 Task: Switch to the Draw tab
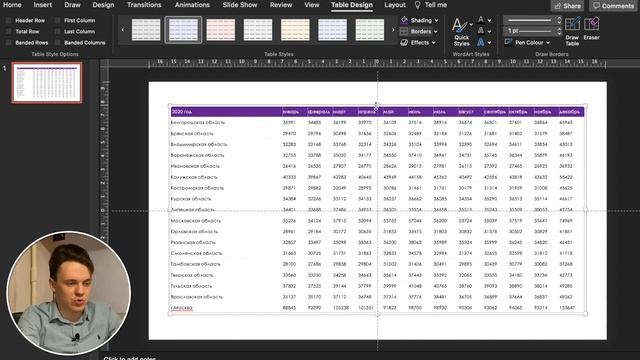(72, 5)
